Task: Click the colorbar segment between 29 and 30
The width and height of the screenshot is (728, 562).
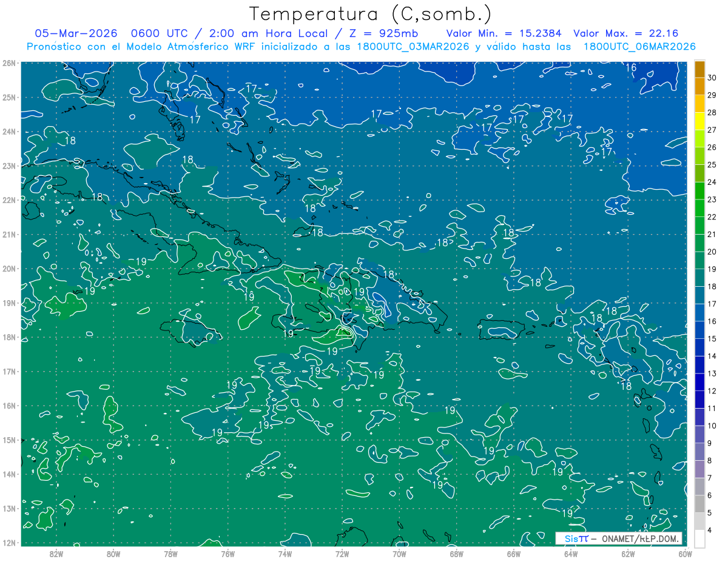Action: (699, 86)
